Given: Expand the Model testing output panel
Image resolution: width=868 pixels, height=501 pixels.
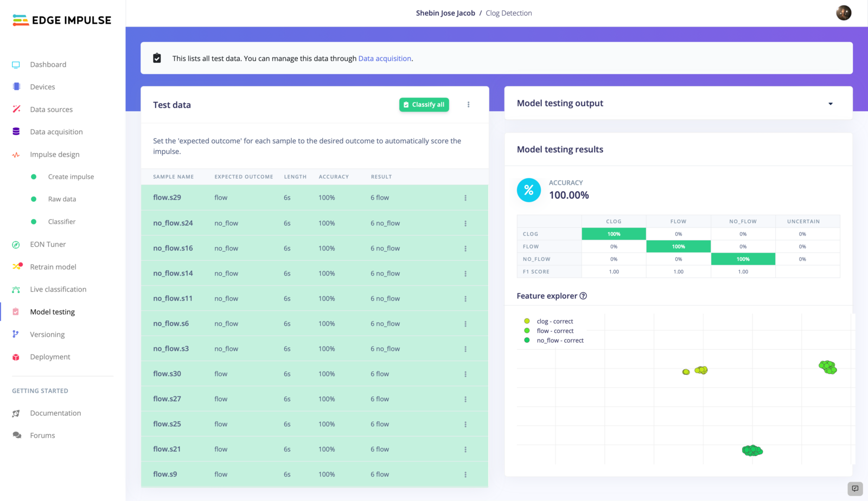Looking at the screenshot, I should 831,104.
